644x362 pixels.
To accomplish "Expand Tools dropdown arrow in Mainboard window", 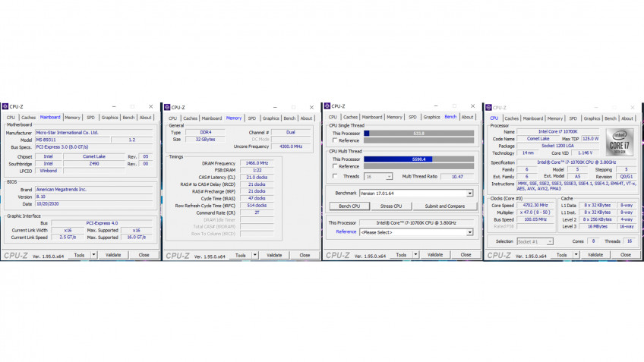I will 93,255.
